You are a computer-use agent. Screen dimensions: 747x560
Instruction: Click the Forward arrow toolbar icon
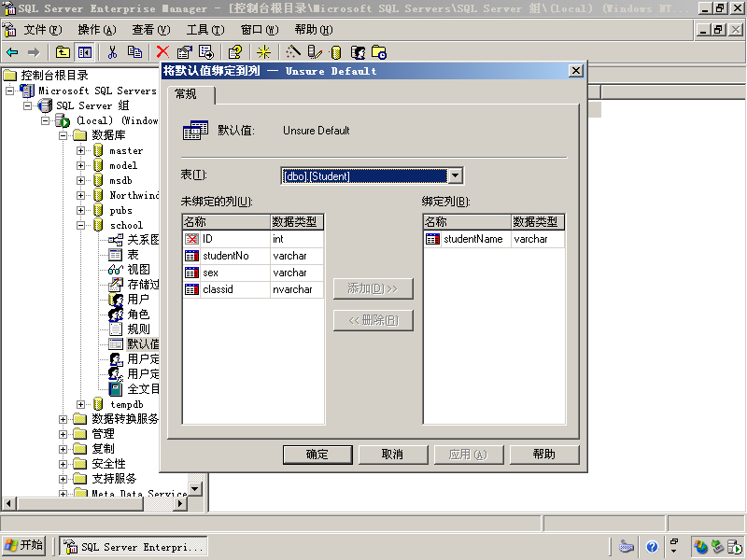click(34, 52)
